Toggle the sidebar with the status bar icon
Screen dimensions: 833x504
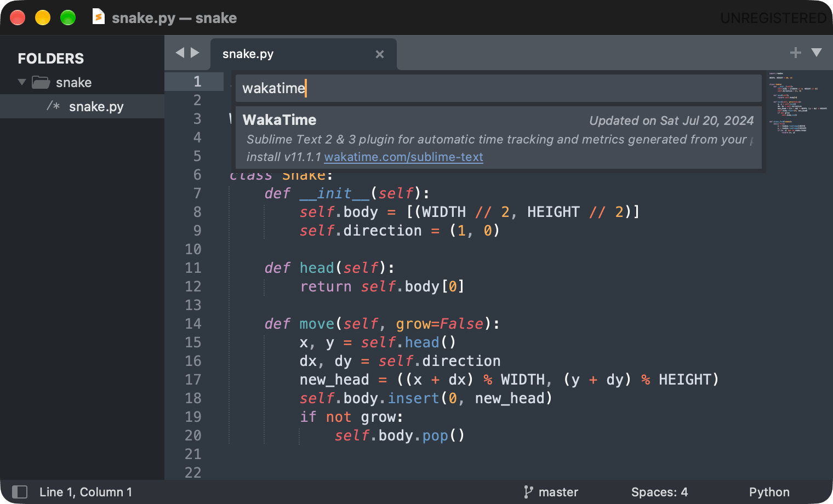[20, 492]
